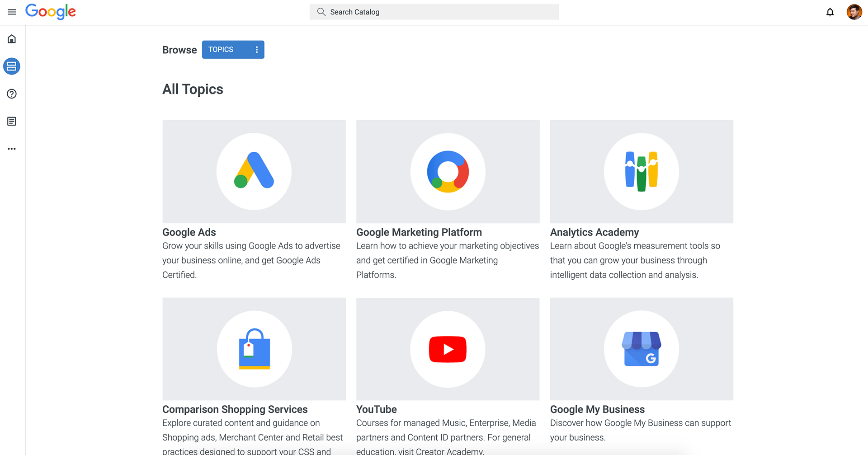Open the catalog icon in sidebar
Image resolution: width=868 pixels, height=455 pixels.
[x=12, y=66]
